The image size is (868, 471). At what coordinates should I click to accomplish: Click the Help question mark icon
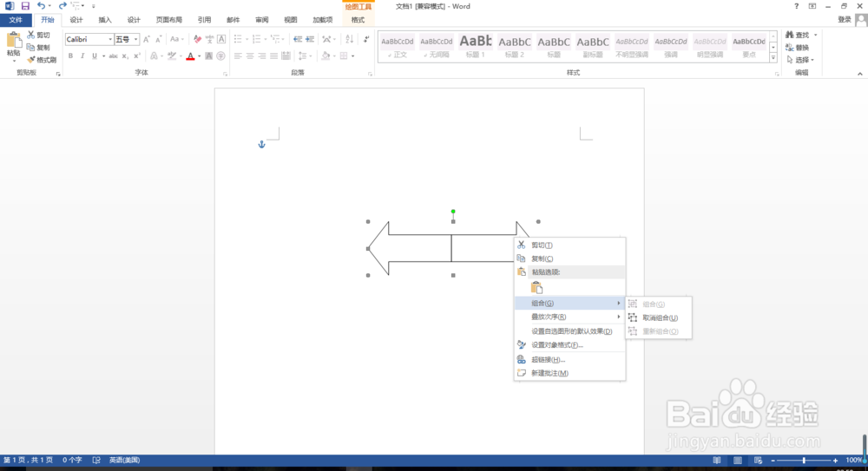coord(796,6)
